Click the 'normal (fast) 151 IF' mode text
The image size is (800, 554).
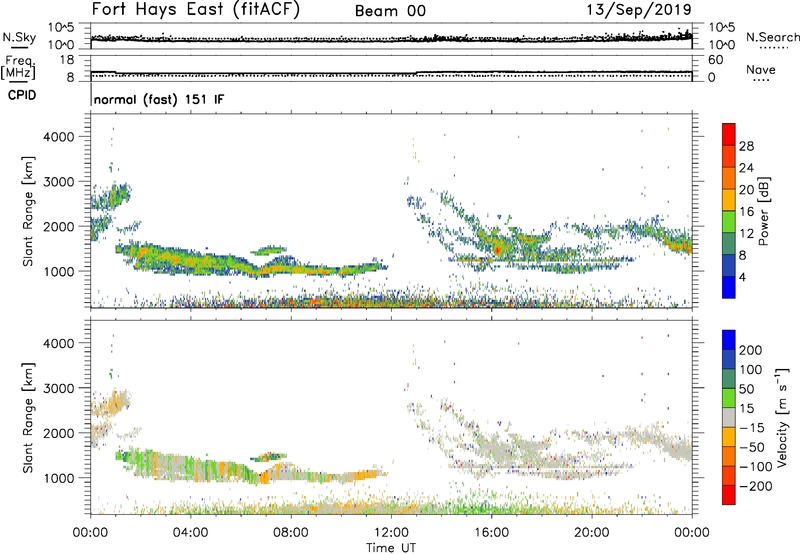click(x=159, y=99)
